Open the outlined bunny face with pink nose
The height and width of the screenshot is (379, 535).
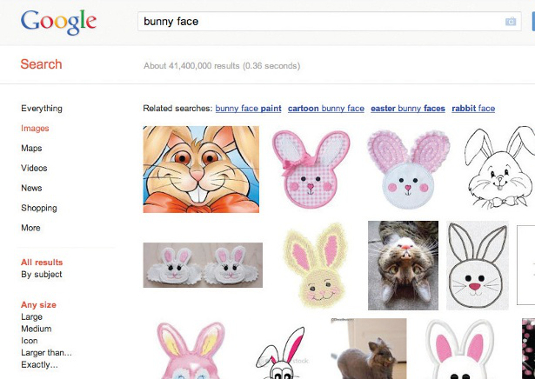coord(477,265)
